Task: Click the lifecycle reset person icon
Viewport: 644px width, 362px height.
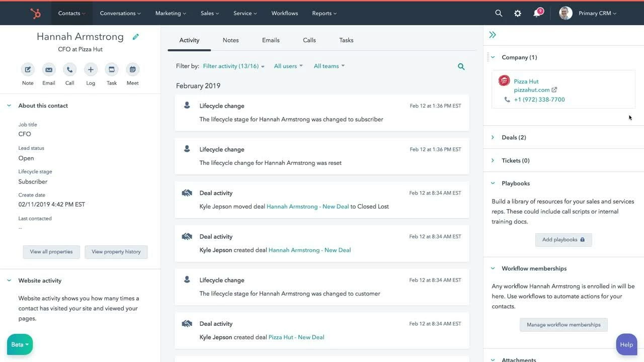Action: 187,149
